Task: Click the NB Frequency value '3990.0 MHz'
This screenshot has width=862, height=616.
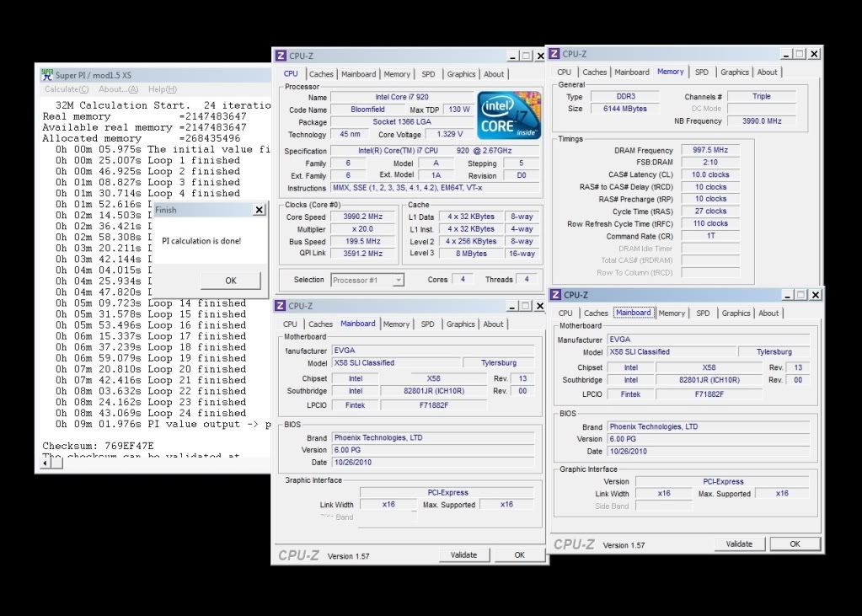Action: point(762,121)
